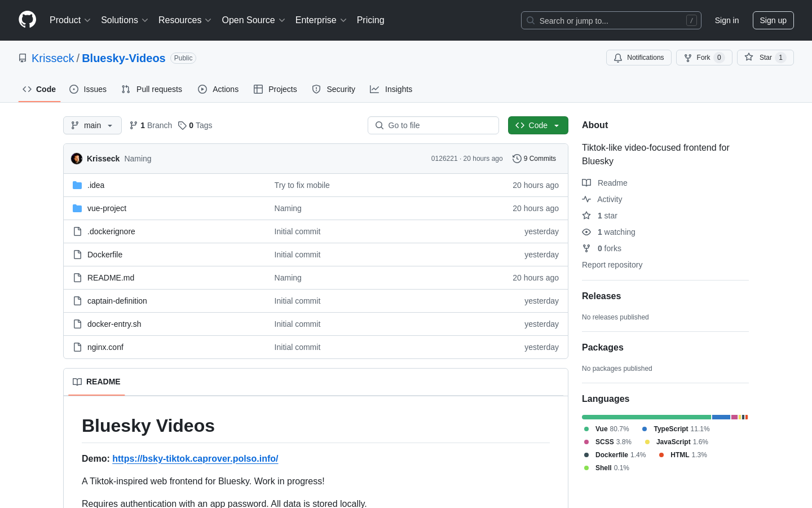812x508 pixels.
Task: Click the TypeScript 11.1% language entry
Action: tap(676, 429)
